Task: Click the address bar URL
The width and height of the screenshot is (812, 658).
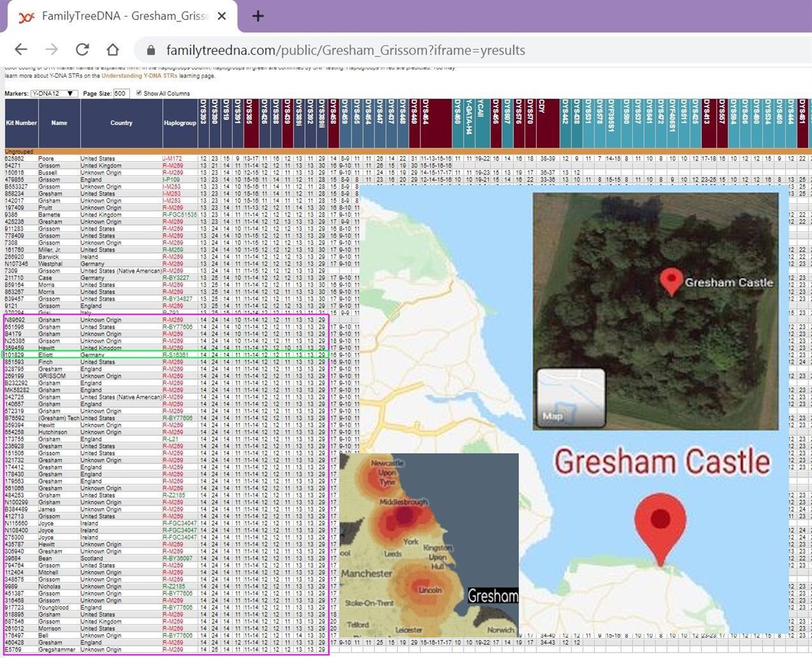Action: click(x=344, y=50)
